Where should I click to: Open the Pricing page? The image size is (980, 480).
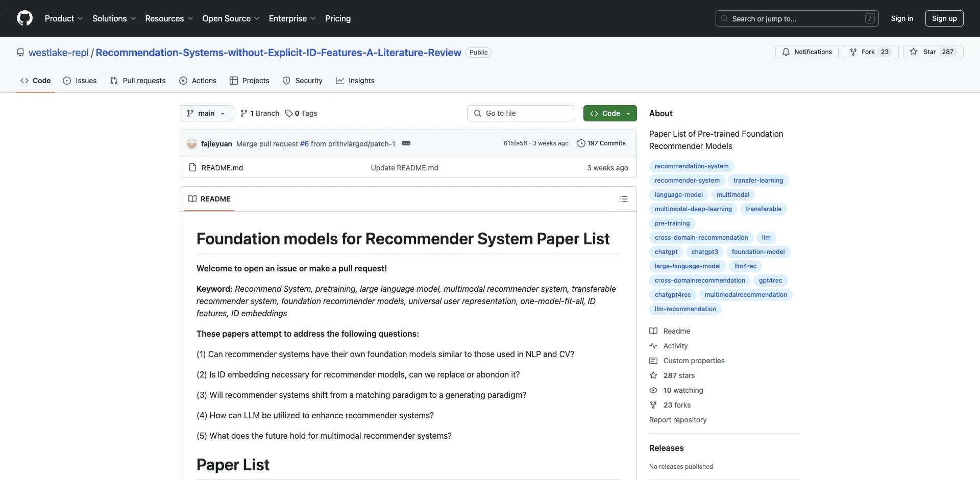[338, 18]
